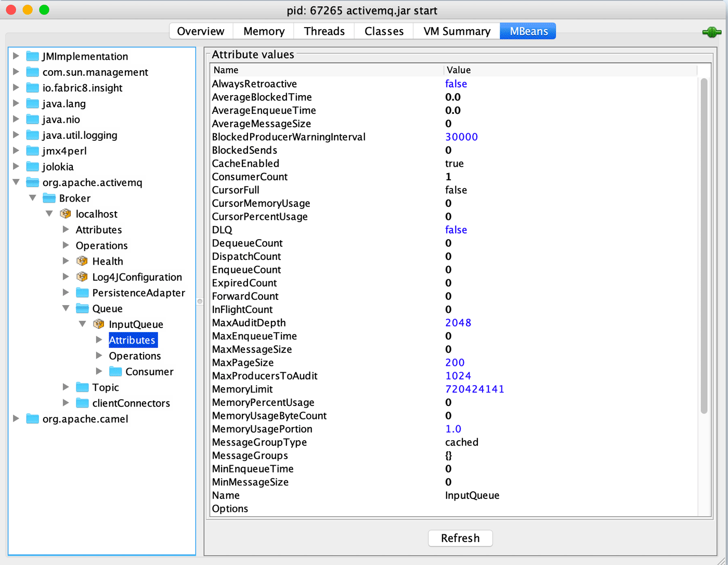Click the Log4JConfiguration MBean icon

click(x=82, y=277)
